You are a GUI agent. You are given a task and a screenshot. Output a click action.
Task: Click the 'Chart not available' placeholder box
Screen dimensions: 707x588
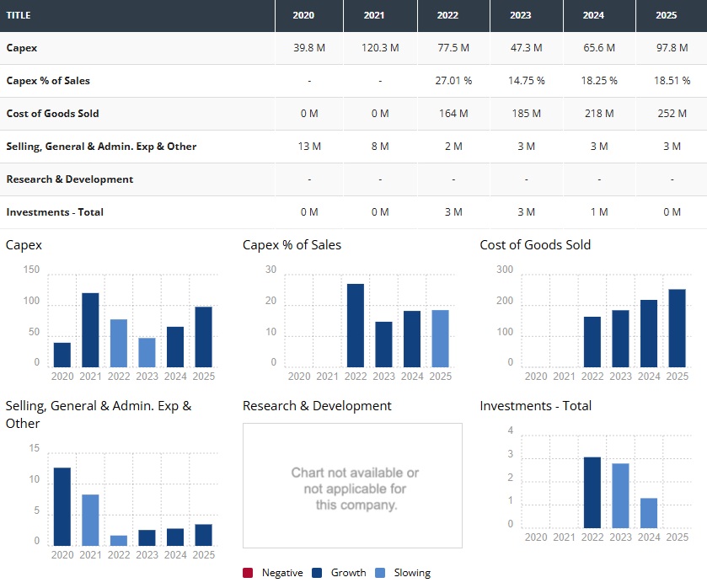352,486
